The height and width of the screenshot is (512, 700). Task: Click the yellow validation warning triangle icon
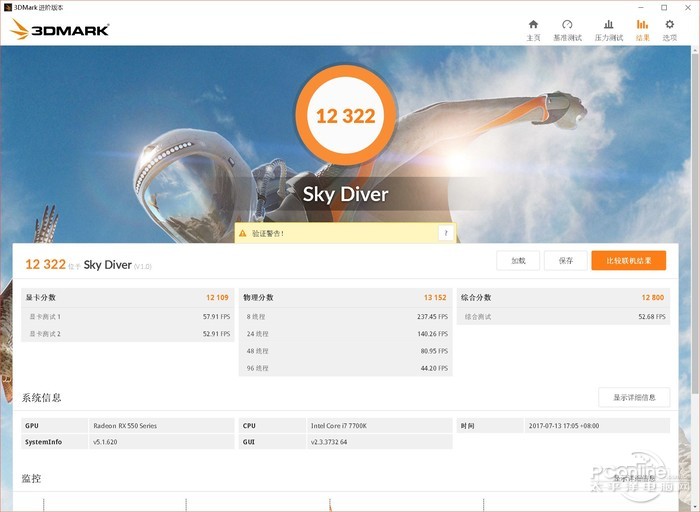[242, 233]
